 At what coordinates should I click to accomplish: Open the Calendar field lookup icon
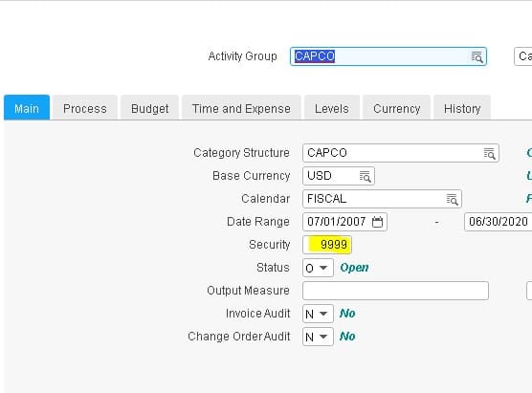[x=452, y=200]
